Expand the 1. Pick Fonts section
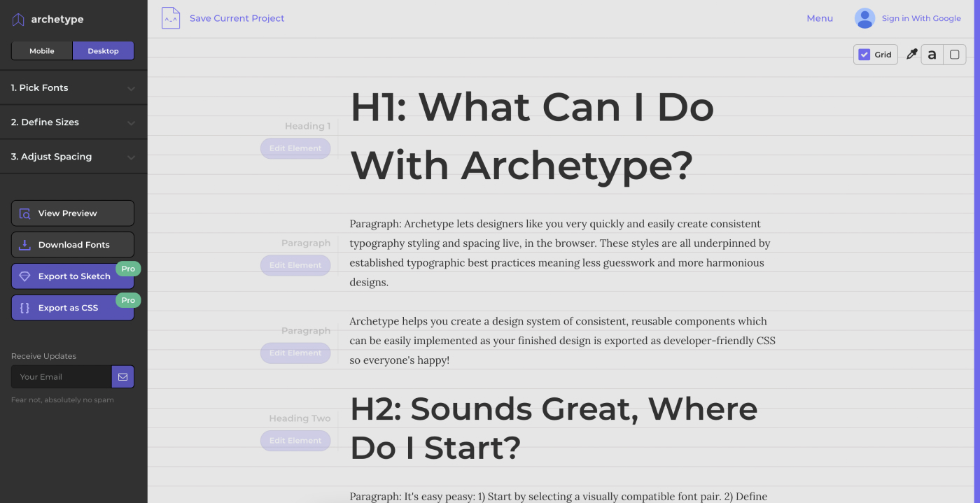Screen dimensions: 980x503 point(73,88)
